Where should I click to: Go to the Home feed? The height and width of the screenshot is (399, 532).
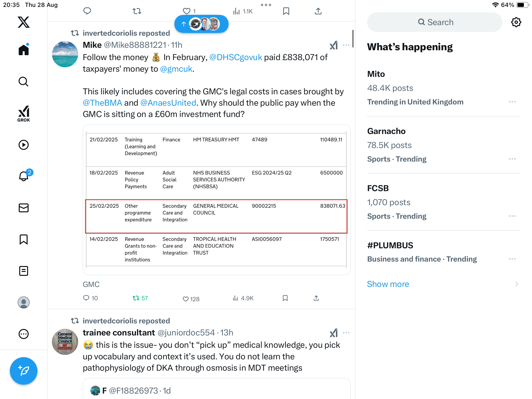pyautogui.click(x=24, y=50)
